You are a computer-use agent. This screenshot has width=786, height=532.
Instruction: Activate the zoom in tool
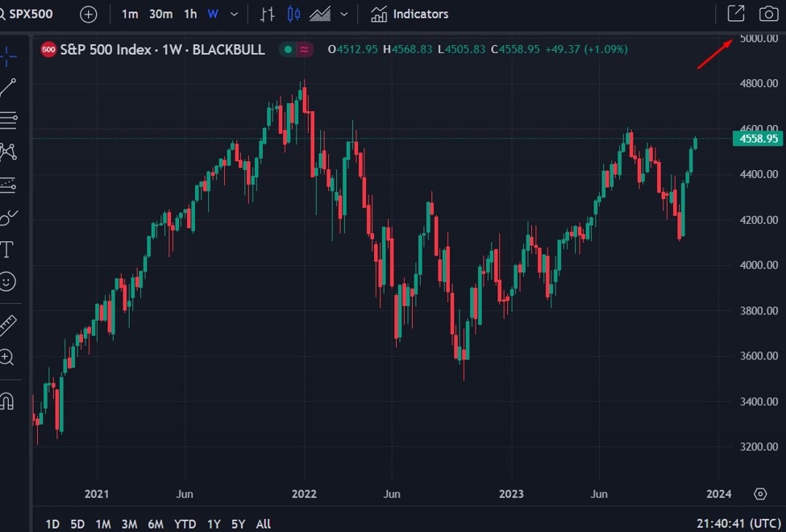(7, 357)
